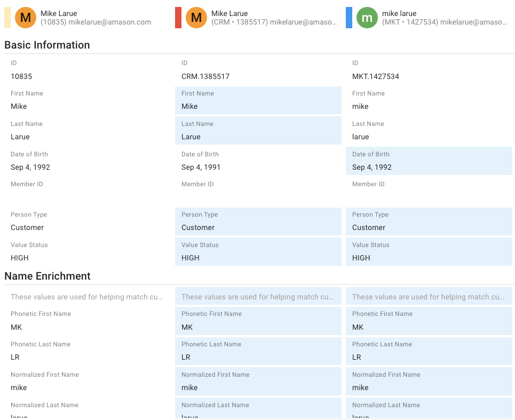Switch to the Name Enrichment section
Image resolution: width=515 pixels, height=420 pixels.
click(47, 276)
